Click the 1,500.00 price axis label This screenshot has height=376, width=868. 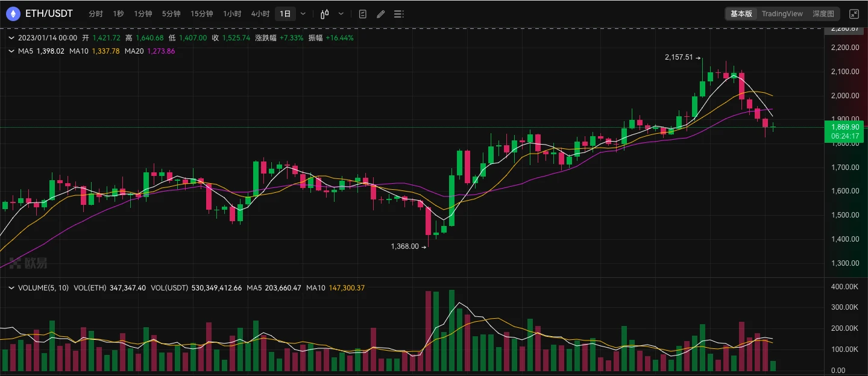844,215
